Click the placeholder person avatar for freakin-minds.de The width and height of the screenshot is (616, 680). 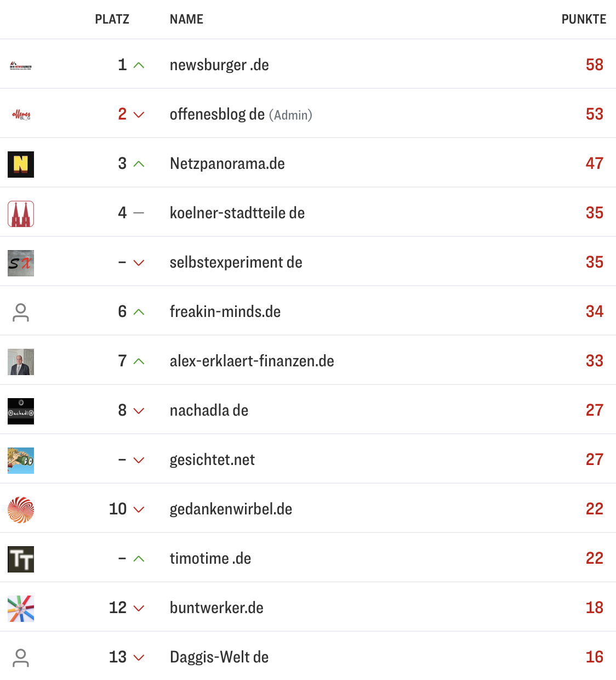(x=20, y=311)
